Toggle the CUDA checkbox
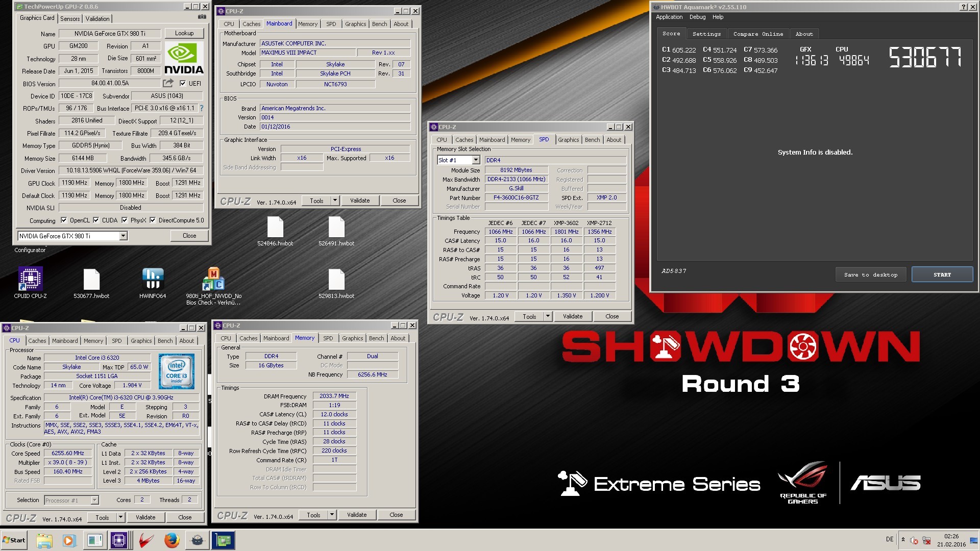 96,220
